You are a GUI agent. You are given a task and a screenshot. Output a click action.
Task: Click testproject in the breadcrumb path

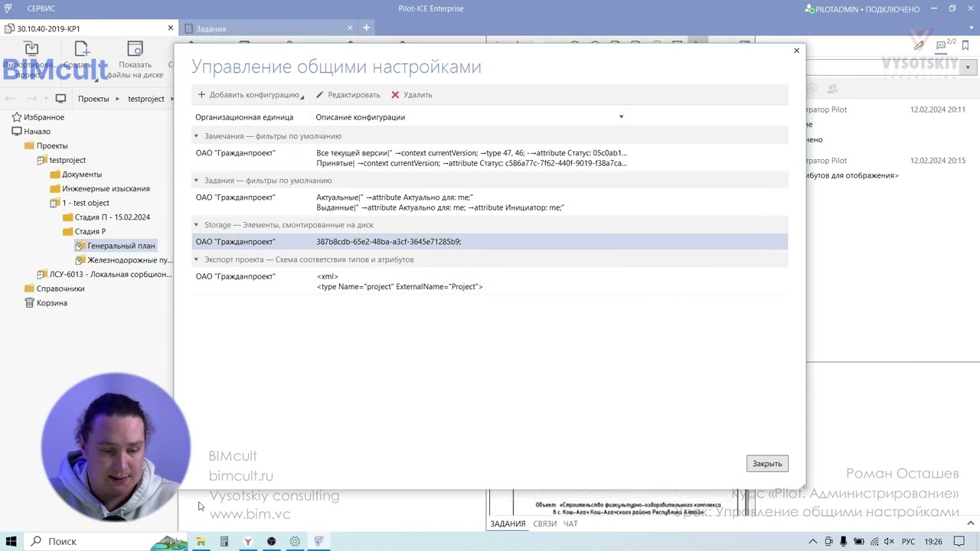pos(146,99)
